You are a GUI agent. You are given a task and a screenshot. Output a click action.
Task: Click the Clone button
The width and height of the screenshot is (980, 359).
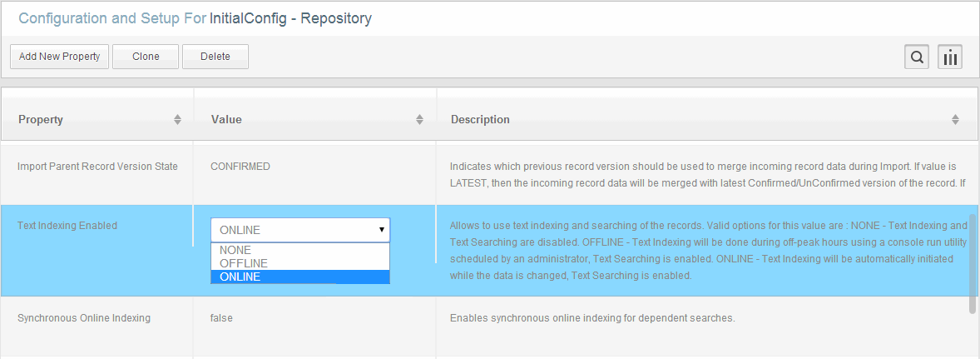coord(146,57)
